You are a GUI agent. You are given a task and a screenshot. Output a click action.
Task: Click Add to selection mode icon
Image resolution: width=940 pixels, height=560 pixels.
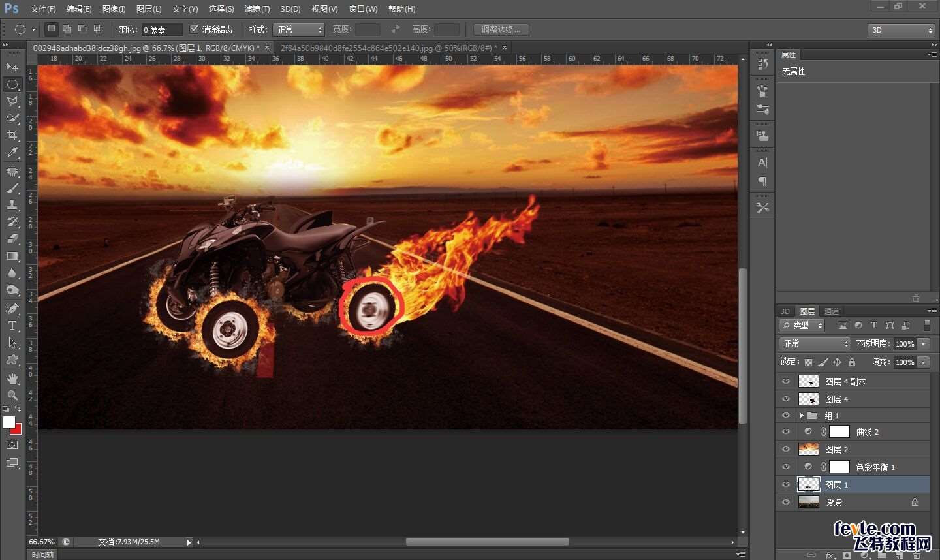click(67, 29)
